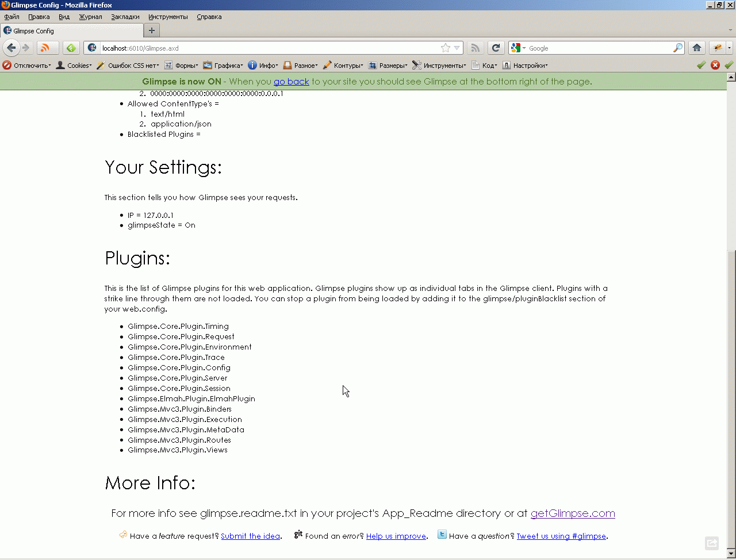Expand the Инструменты toolbar dropdown with wrench icon
Screen dimensions: 736x560
tap(439, 66)
